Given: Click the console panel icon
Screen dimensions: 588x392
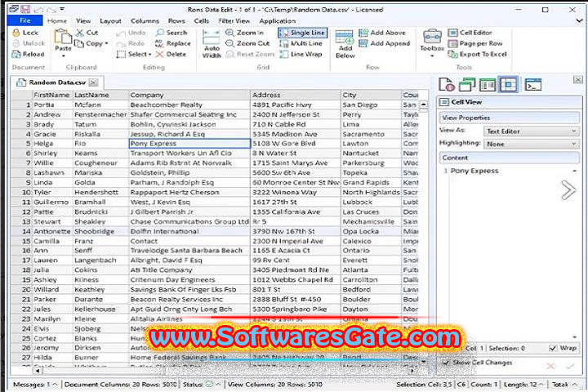Looking at the screenshot, I should [x=532, y=84].
